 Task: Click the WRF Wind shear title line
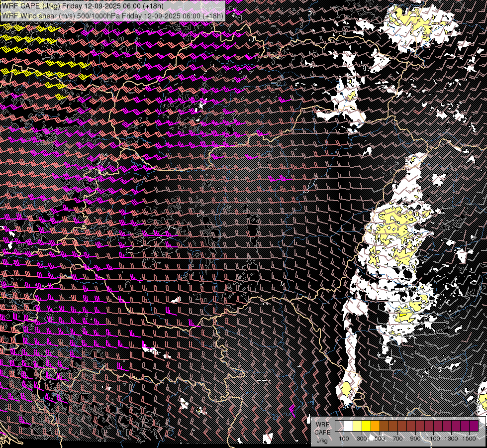point(112,15)
